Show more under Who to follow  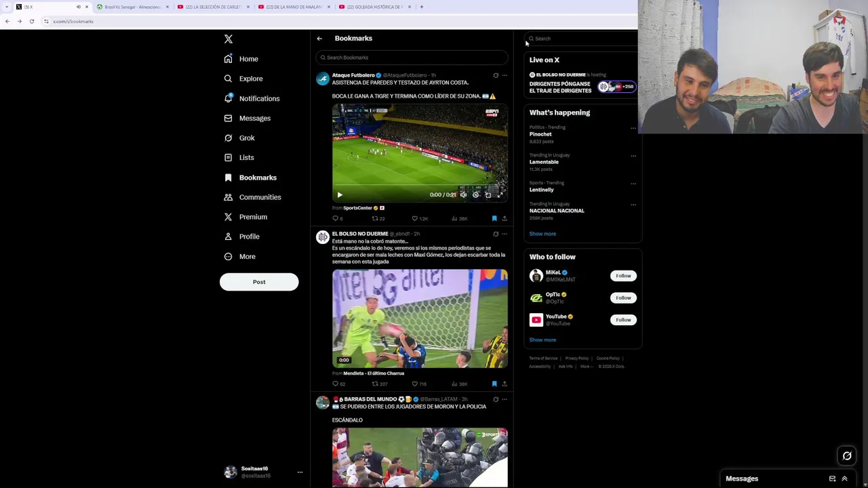[x=542, y=340]
